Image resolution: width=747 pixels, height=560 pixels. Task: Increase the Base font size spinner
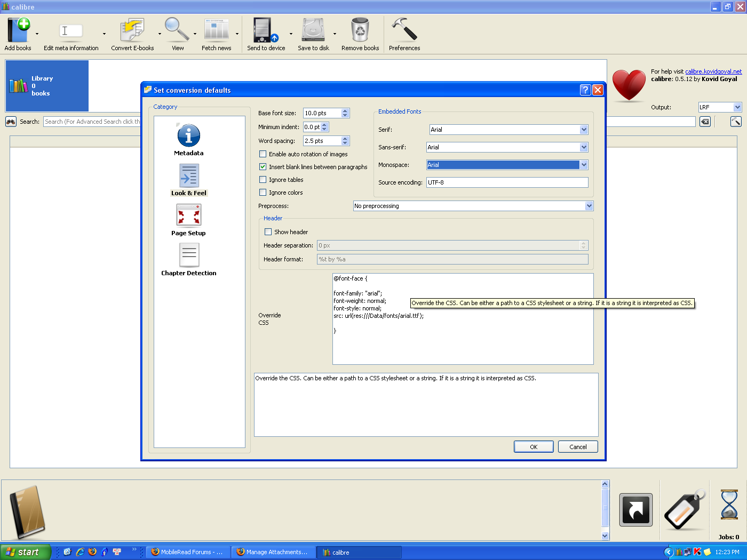[345, 111]
